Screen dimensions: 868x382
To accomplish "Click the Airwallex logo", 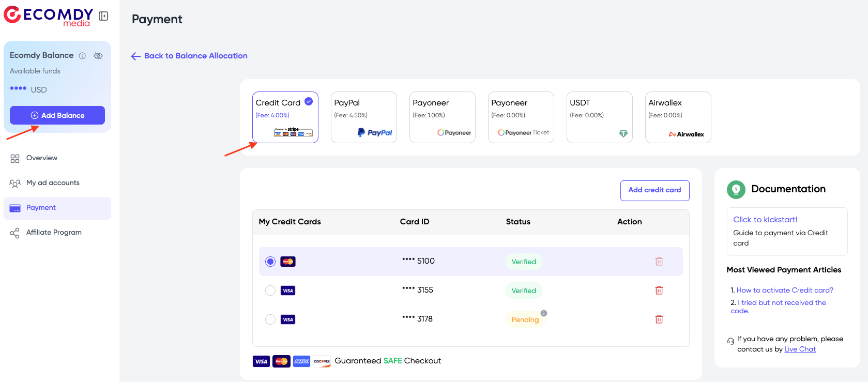I will click(x=687, y=134).
